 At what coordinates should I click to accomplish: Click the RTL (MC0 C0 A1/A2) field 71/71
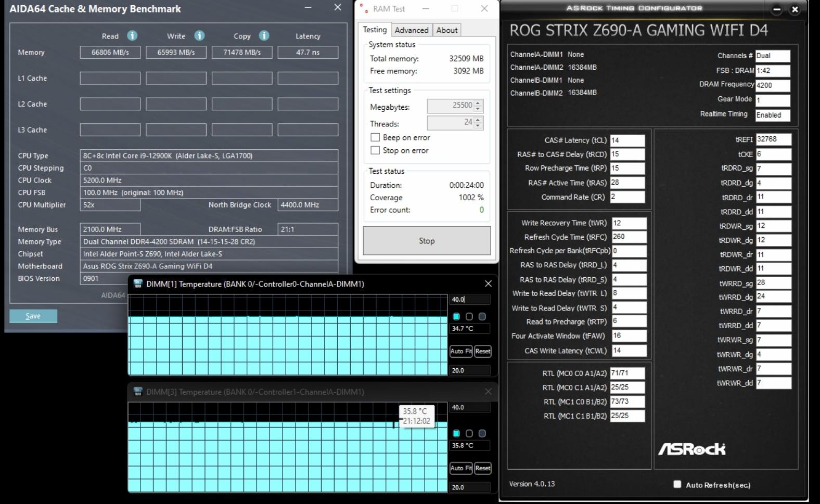(627, 373)
